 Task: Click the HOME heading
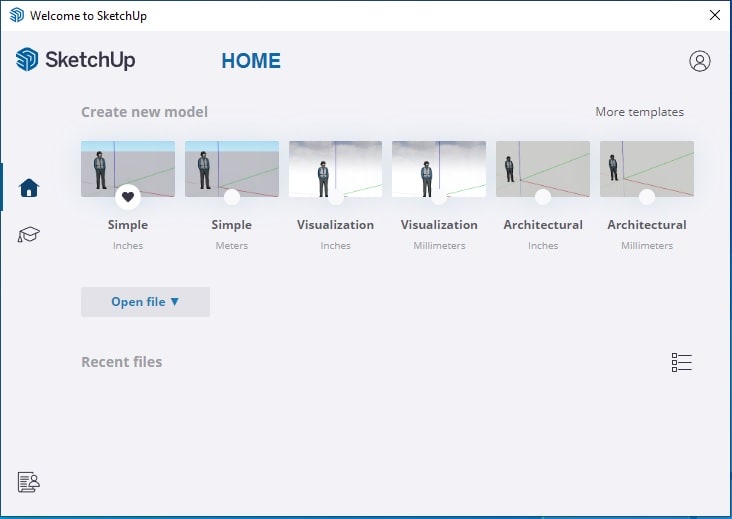251,61
